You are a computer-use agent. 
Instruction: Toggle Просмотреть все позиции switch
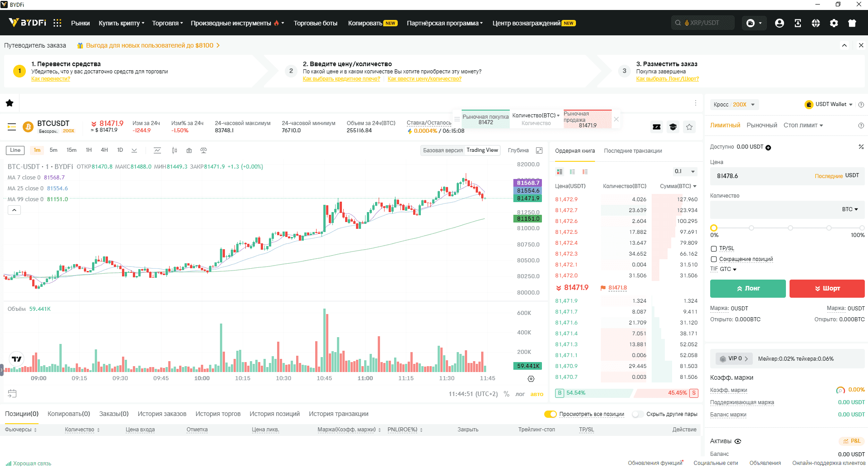pyautogui.click(x=550, y=414)
